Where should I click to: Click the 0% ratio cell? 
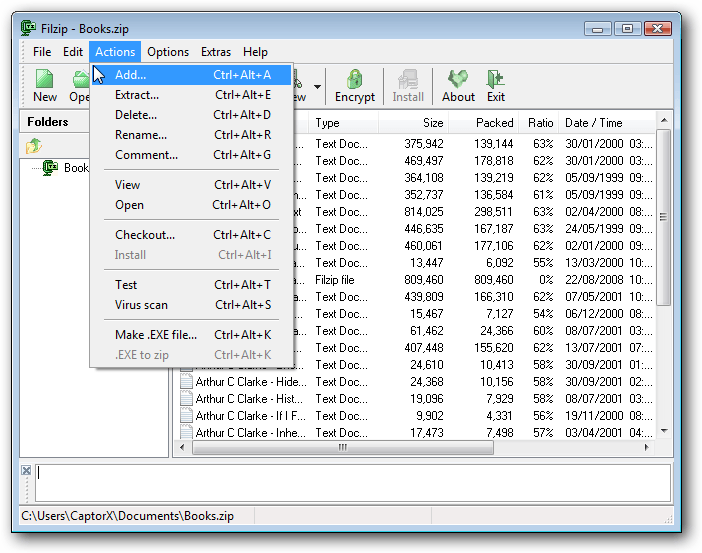(546, 280)
